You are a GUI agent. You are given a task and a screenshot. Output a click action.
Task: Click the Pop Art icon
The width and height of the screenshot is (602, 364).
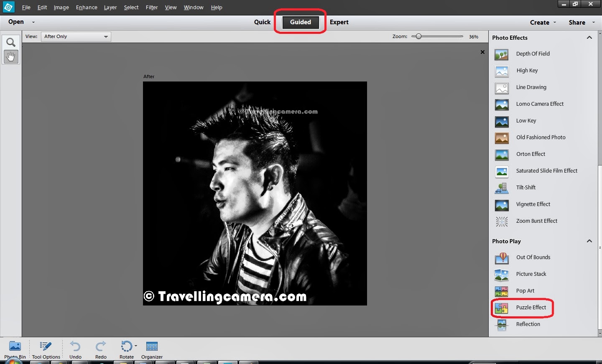coord(502,291)
